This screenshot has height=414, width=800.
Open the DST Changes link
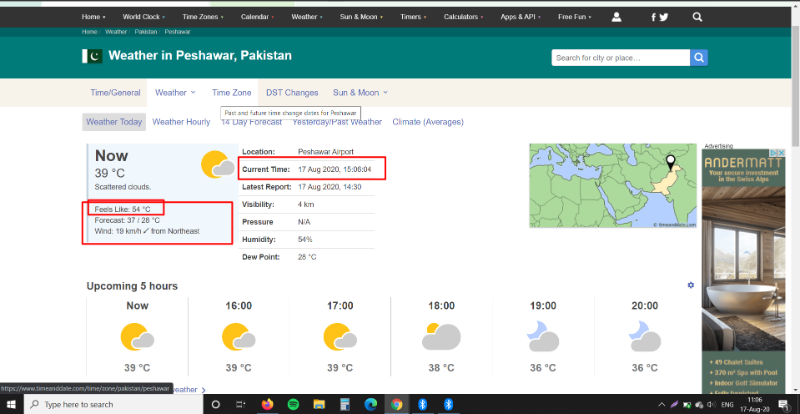click(292, 92)
